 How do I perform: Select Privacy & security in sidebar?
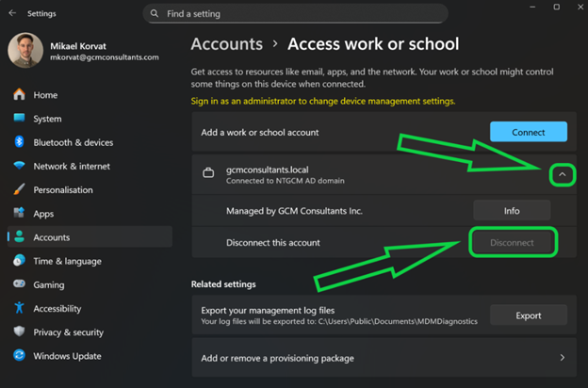[x=90, y=332]
